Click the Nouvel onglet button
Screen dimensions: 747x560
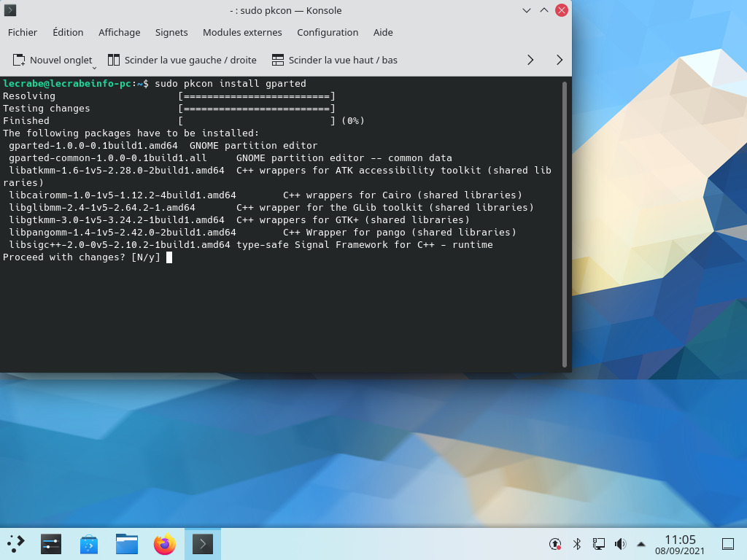point(52,60)
